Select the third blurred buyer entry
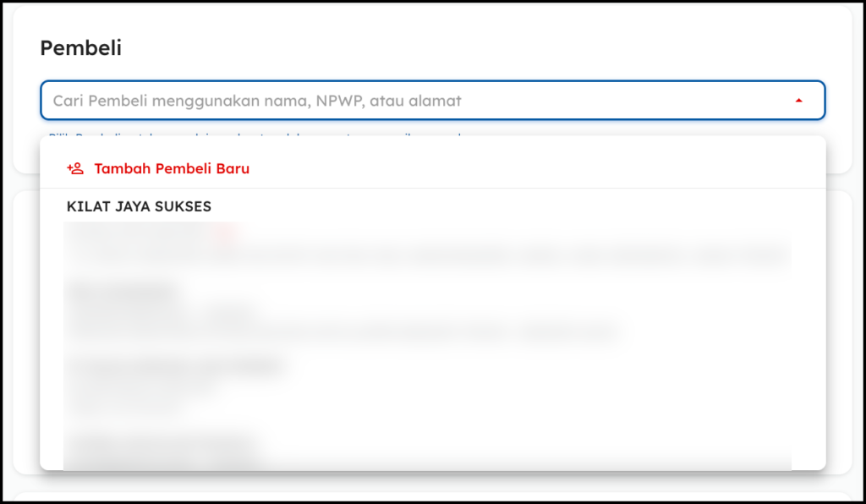Image resolution: width=866 pixels, height=504 pixels. pyautogui.click(x=173, y=367)
